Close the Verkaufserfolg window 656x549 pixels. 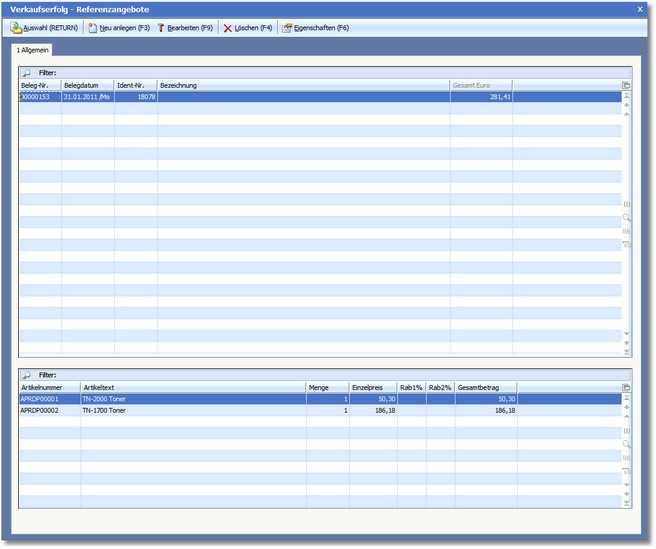(x=640, y=8)
